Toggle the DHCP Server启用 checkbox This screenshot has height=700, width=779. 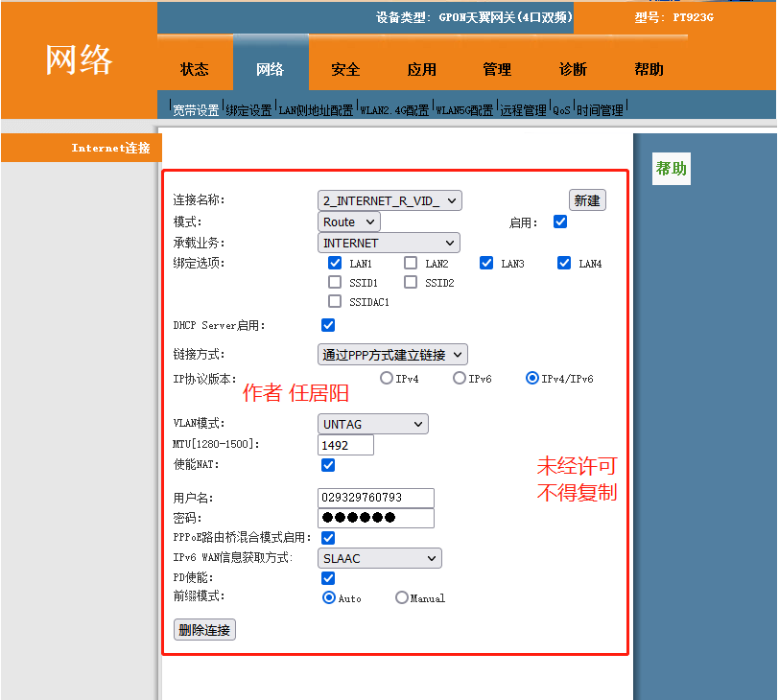pos(328,325)
